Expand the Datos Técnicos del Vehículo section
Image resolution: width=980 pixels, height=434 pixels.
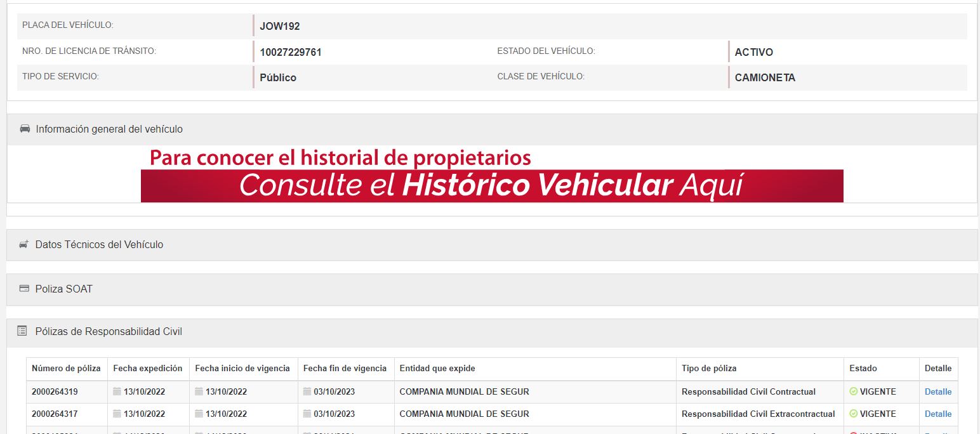pos(100,245)
